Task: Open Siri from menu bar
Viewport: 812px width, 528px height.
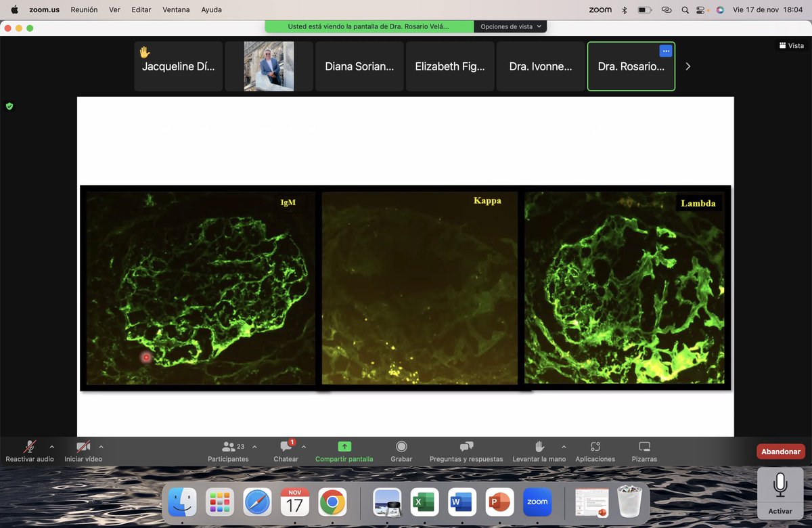Action: pos(719,9)
